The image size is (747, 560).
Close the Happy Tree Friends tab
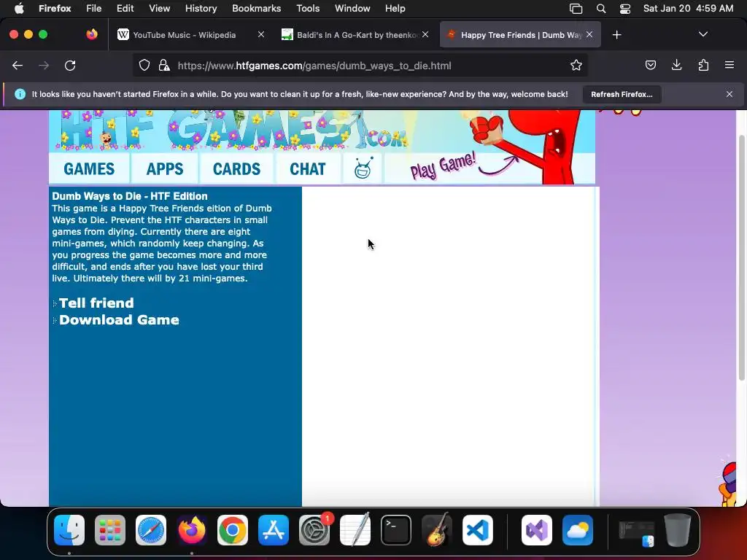[589, 34]
